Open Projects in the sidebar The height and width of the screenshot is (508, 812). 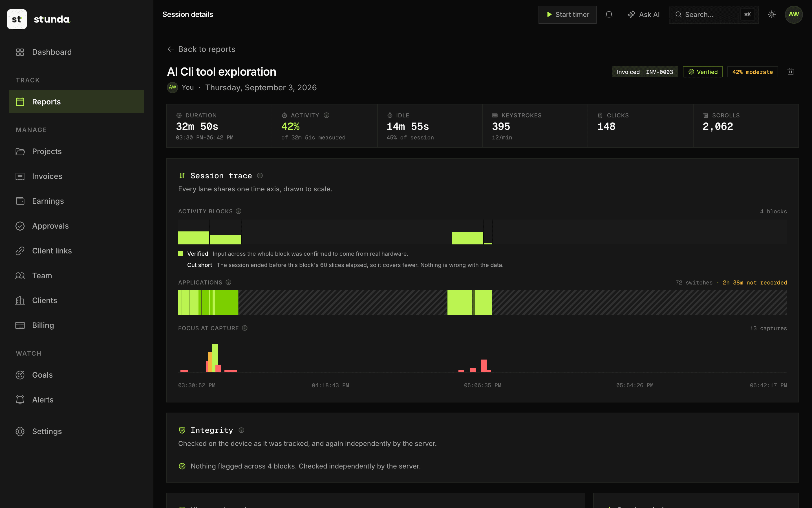pos(76,152)
